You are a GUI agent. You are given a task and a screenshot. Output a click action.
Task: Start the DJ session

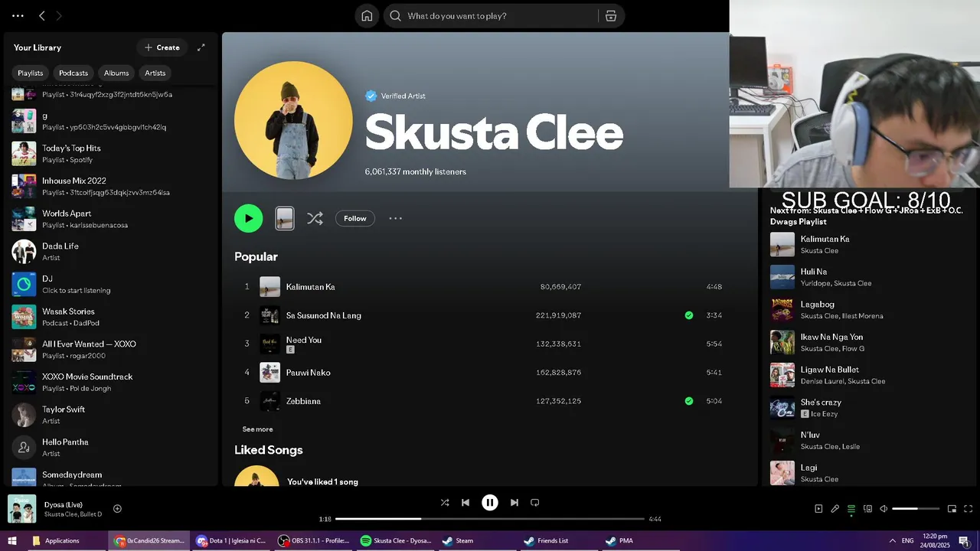(111, 285)
